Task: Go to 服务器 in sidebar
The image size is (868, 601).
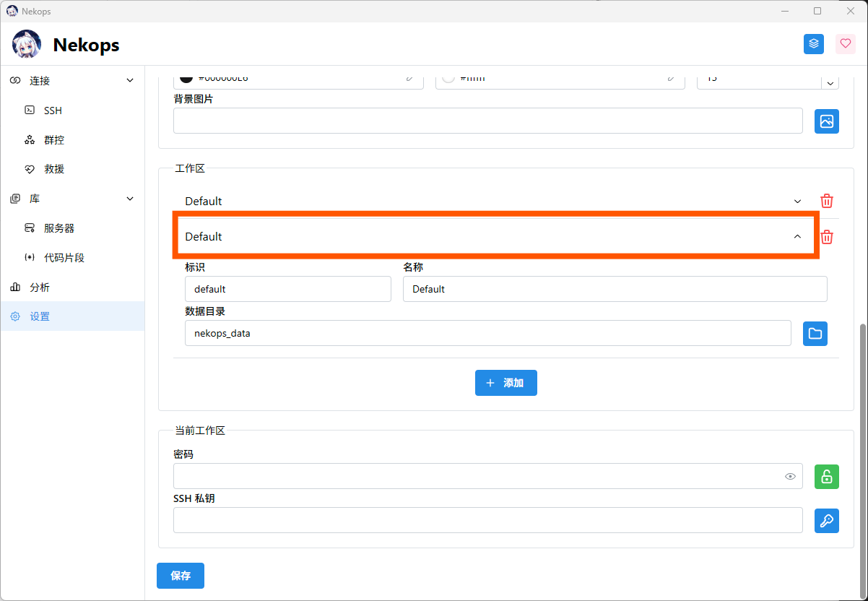Action: 59,228
